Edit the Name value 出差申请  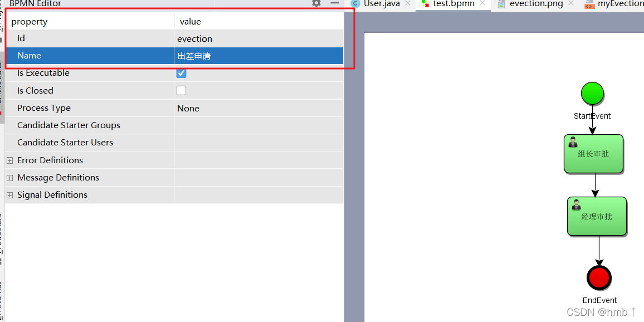coord(258,56)
